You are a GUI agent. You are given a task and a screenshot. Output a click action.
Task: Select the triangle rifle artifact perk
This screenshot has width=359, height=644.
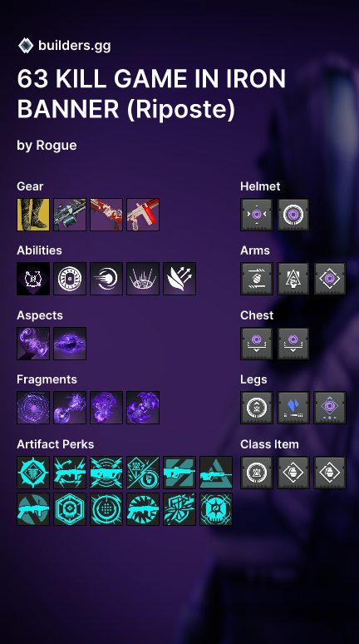point(216,473)
